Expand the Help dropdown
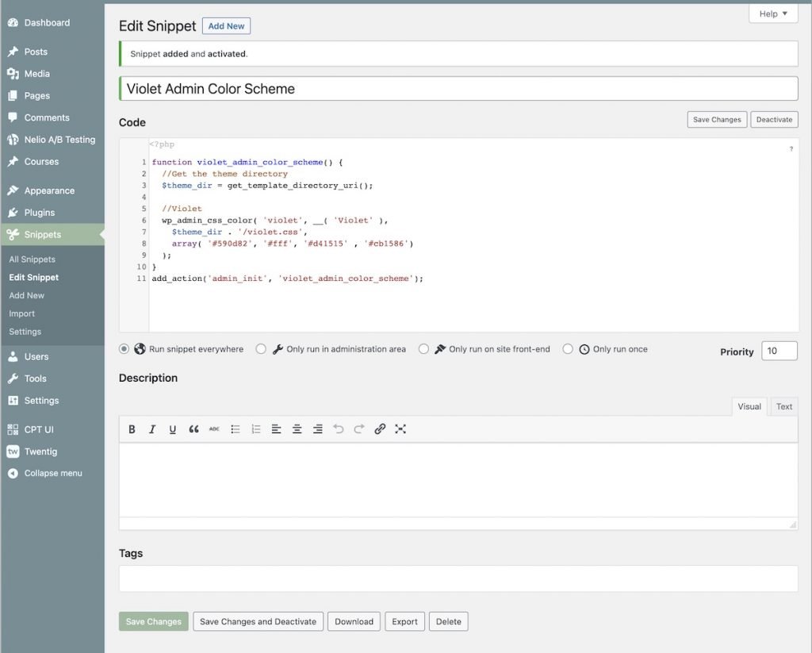This screenshot has width=812, height=653. coord(773,13)
